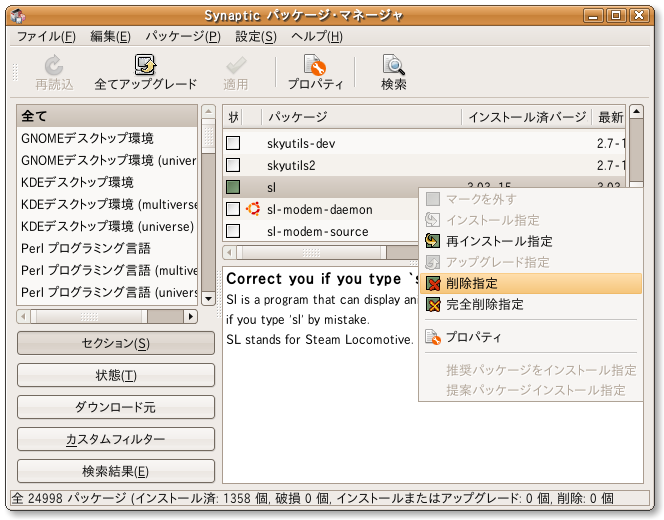The image size is (664, 520).
Task: Select KDEデスクトップ環境 (multiverse category
Action: [107, 204]
